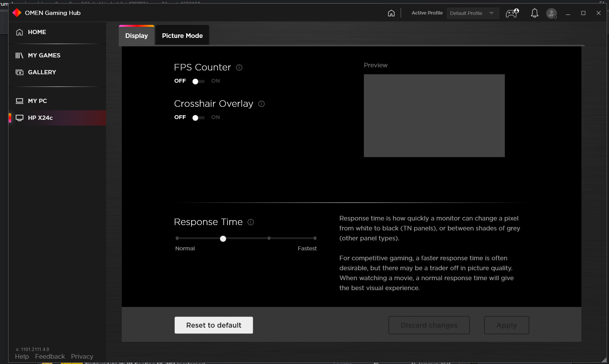Click the version number v. 1101.2111.4.0

coord(33,349)
